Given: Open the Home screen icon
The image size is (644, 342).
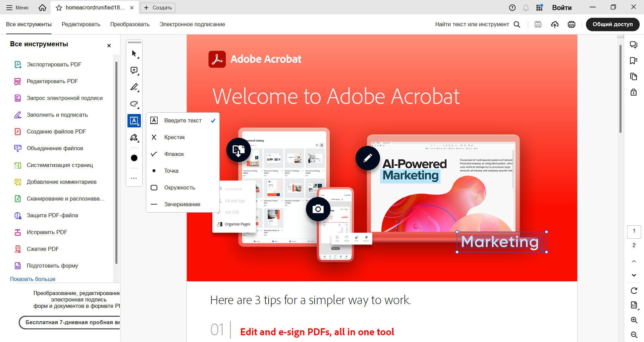Looking at the screenshot, I should (x=42, y=7).
